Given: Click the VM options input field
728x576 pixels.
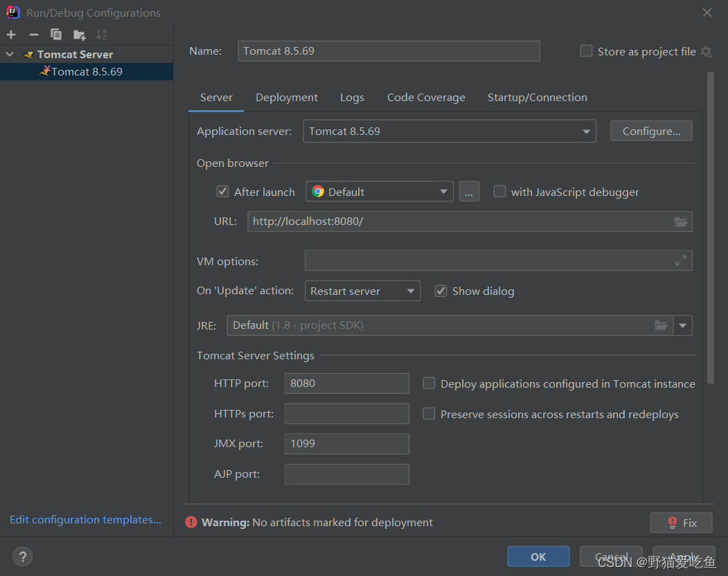Looking at the screenshot, I should pos(498,260).
